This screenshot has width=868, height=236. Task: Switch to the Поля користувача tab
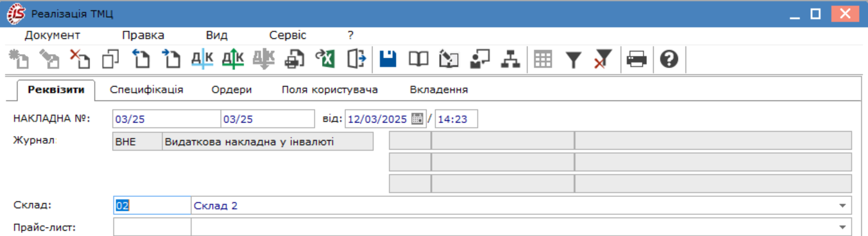pyautogui.click(x=330, y=90)
